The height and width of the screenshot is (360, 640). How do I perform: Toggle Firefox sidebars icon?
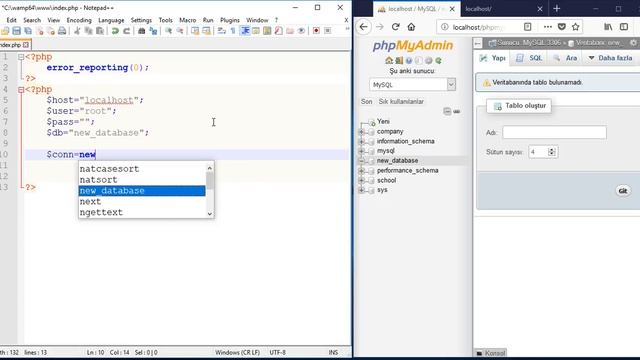point(624,27)
